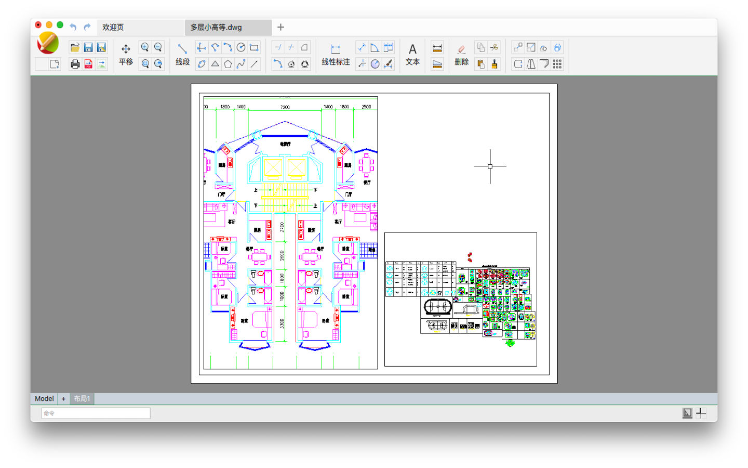This screenshot has width=748, height=468.
Task: Select the pan (平移) tool
Action: 125,54
